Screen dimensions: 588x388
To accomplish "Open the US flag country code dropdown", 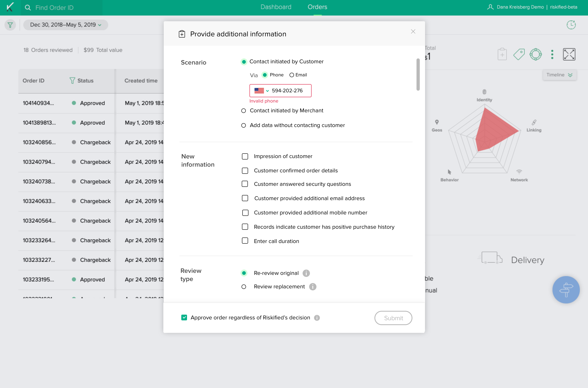I will coord(262,90).
